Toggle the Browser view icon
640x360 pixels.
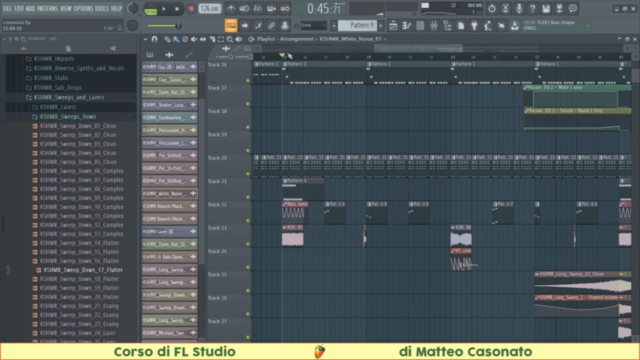point(447,26)
